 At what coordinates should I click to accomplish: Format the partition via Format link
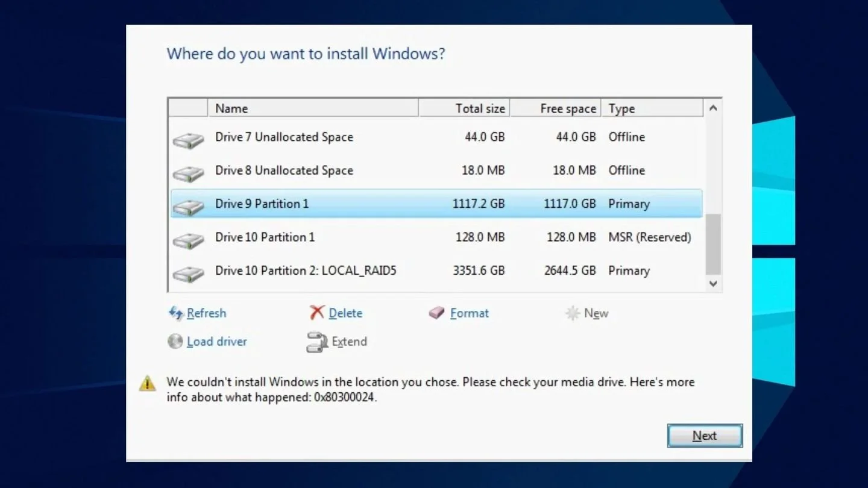(x=470, y=313)
